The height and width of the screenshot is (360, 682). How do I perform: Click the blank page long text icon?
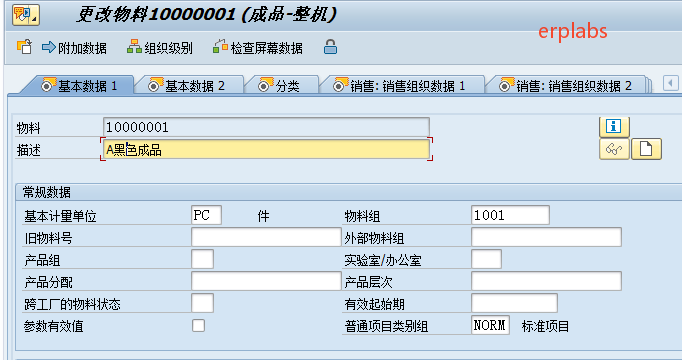tap(646, 149)
